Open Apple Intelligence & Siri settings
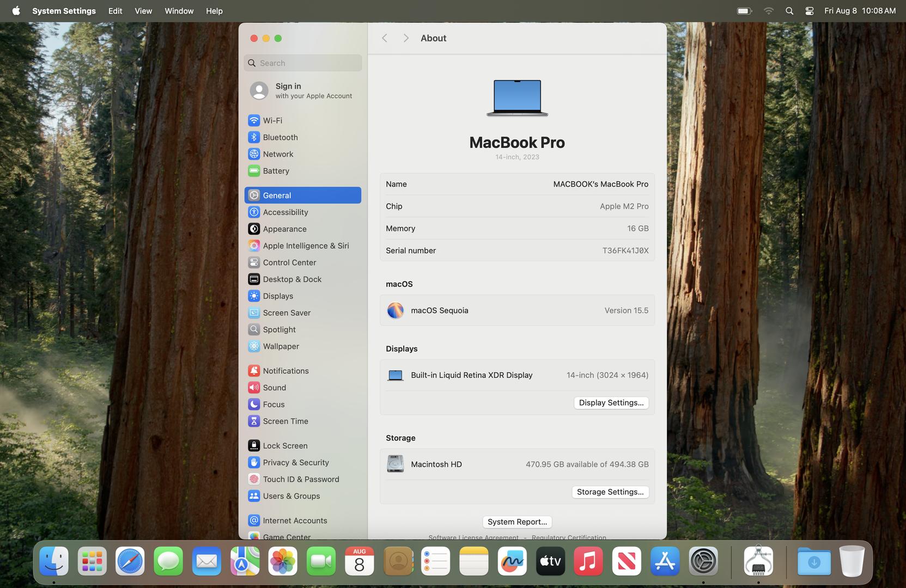The image size is (906, 588). click(x=302, y=246)
